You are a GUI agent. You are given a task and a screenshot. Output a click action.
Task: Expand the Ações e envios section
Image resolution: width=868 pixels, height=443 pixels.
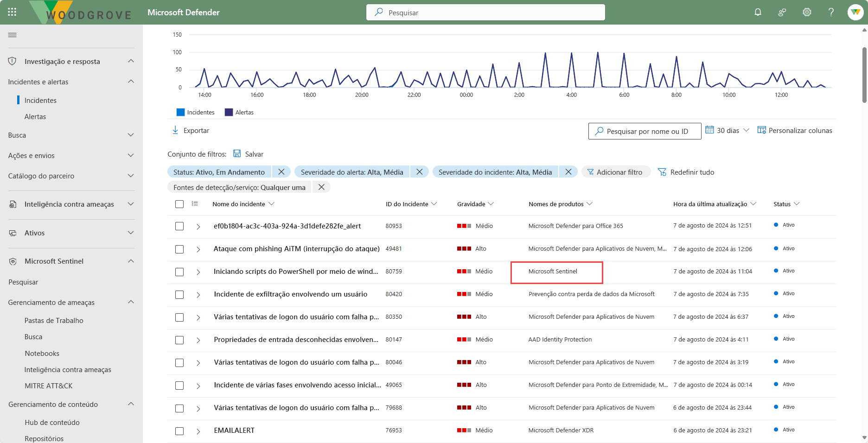pyautogui.click(x=131, y=155)
